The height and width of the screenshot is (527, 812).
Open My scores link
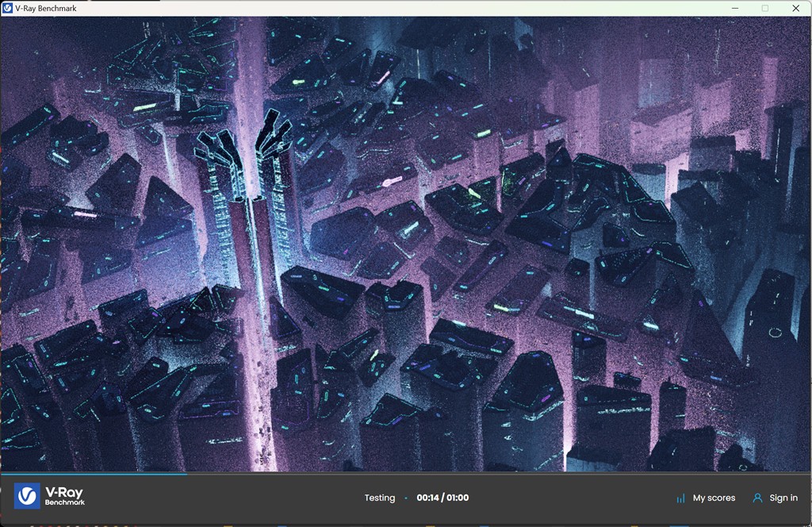point(714,498)
